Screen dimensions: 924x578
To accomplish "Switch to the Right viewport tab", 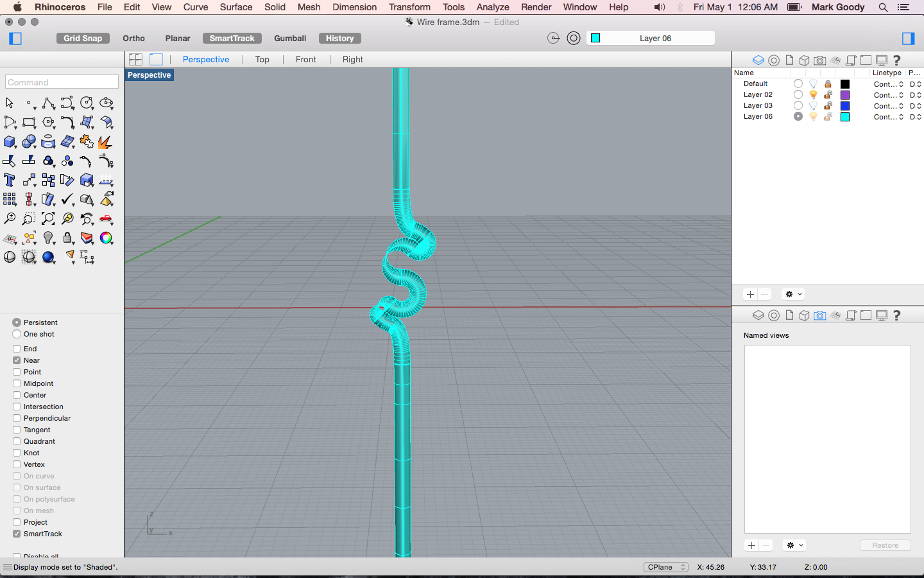I will (353, 59).
